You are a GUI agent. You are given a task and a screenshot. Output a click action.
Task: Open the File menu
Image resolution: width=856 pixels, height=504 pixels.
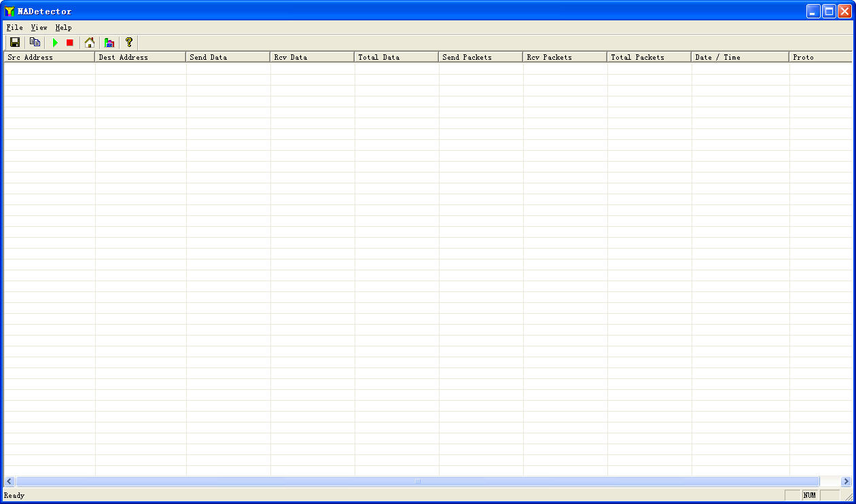[x=14, y=28]
